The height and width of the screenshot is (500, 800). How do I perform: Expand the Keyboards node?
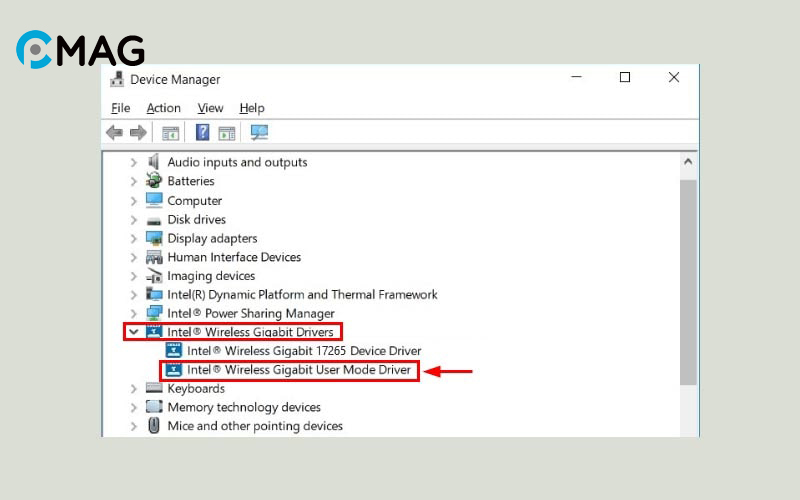point(134,388)
